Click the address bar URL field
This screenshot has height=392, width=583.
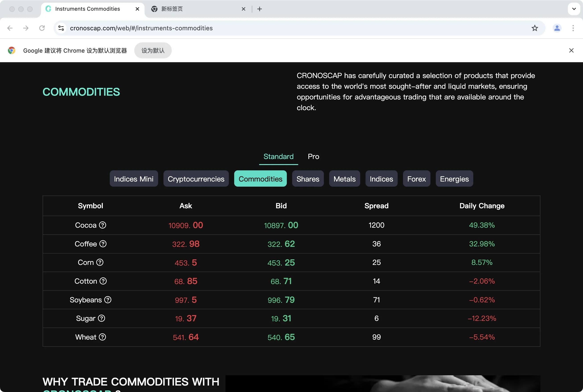pyautogui.click(x=299, y=28)
